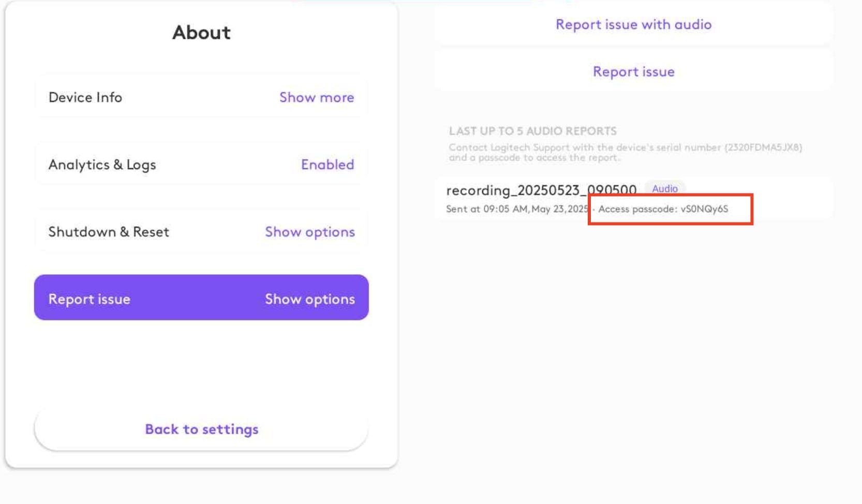Screen dimensions: 862x504
Task: Click the About panel heading
Action: click(201, 33)
